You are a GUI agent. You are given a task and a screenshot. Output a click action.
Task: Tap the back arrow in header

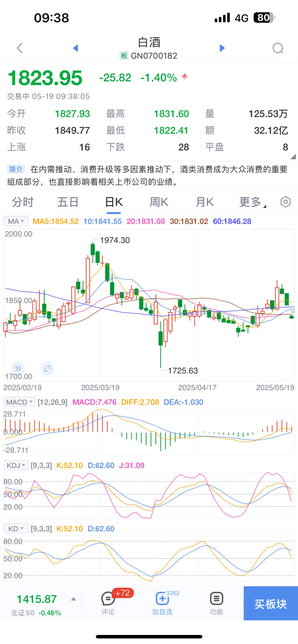point(20,48)
